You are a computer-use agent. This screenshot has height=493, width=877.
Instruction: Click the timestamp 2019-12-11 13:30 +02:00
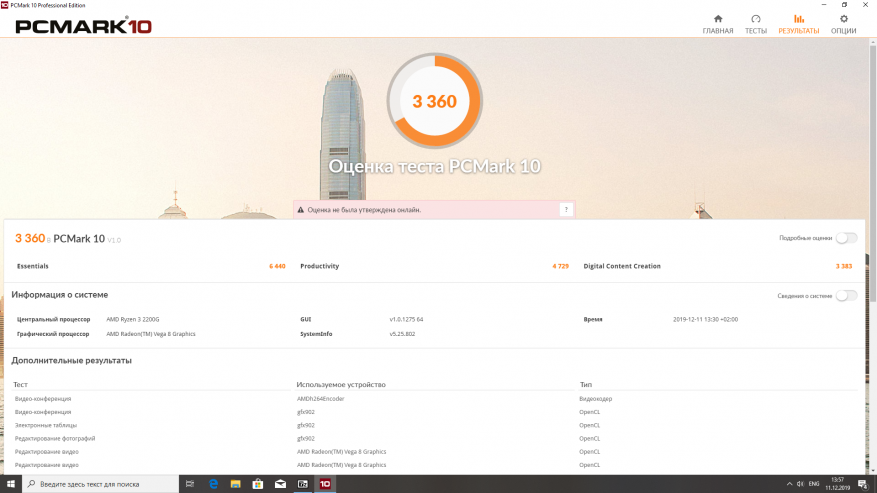point(705,320)
